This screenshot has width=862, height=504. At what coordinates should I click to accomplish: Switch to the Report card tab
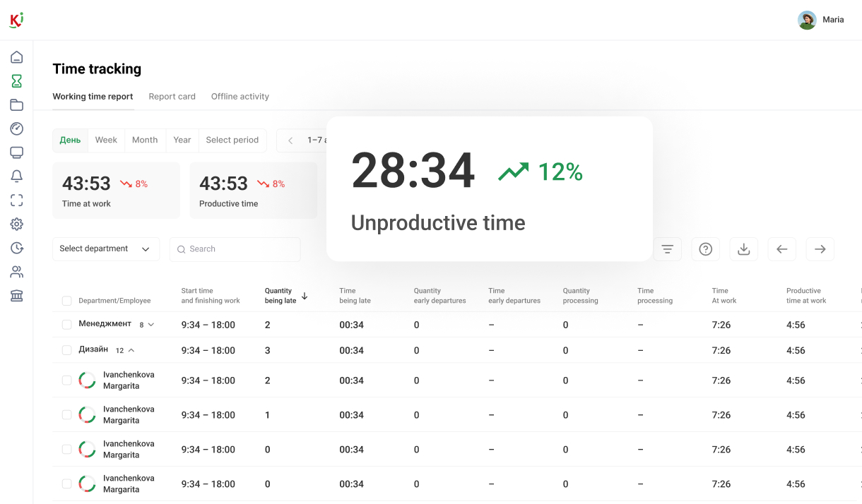172,96
